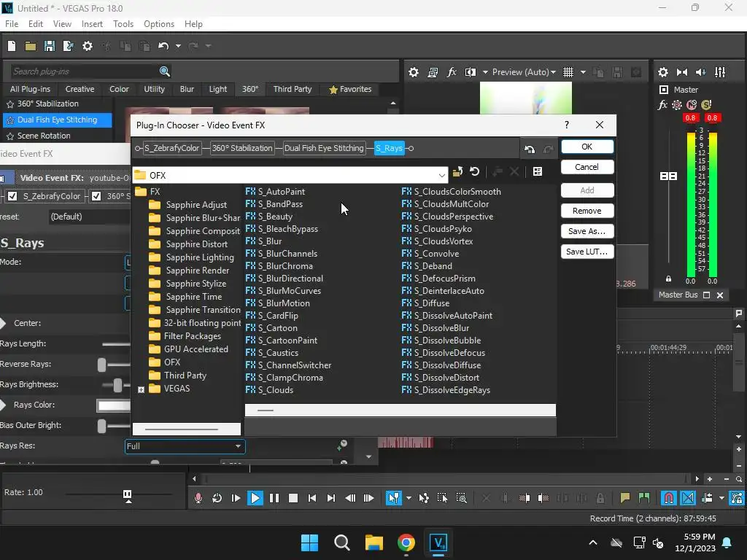
Task: Toggle the Master bus lock icon
Action: (x=668, y=279)
